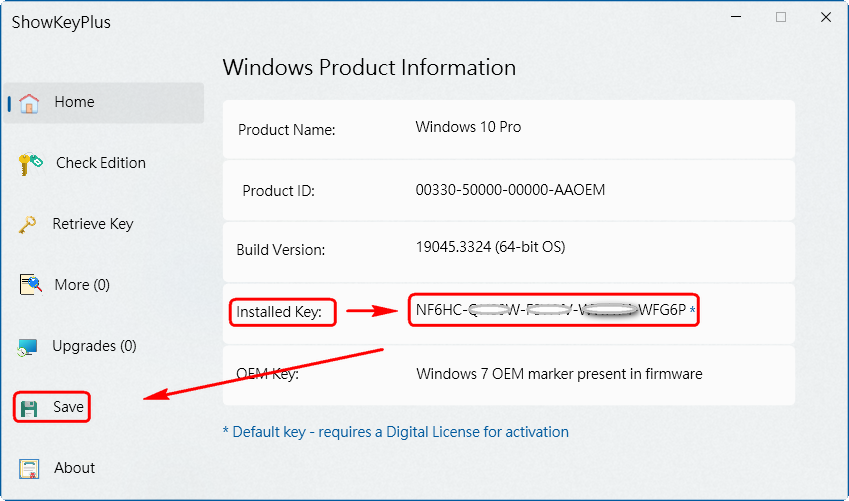Select the Windows 10 Pro product name value

468,127
